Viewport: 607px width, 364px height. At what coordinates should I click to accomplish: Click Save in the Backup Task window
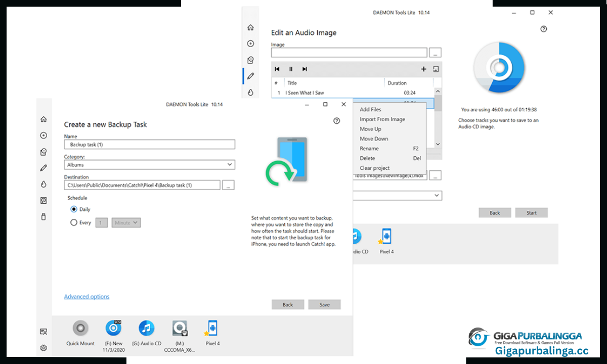[324, 304]
